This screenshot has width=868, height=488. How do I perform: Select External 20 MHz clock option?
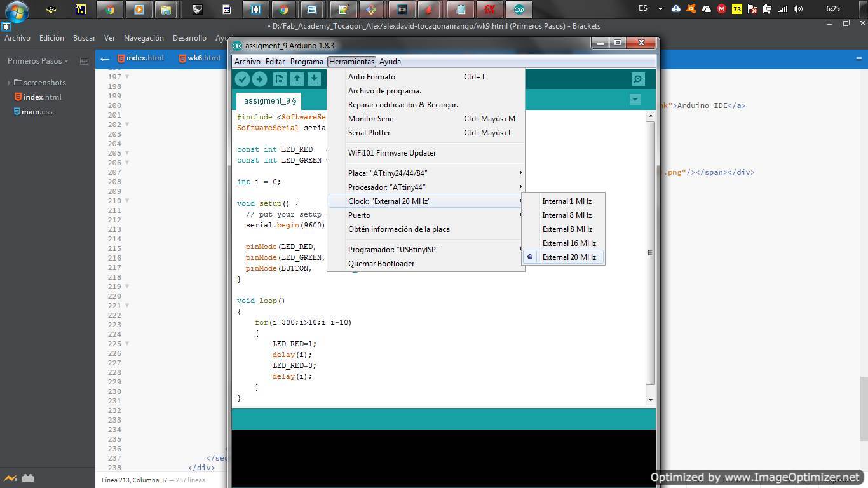[563, 257]
